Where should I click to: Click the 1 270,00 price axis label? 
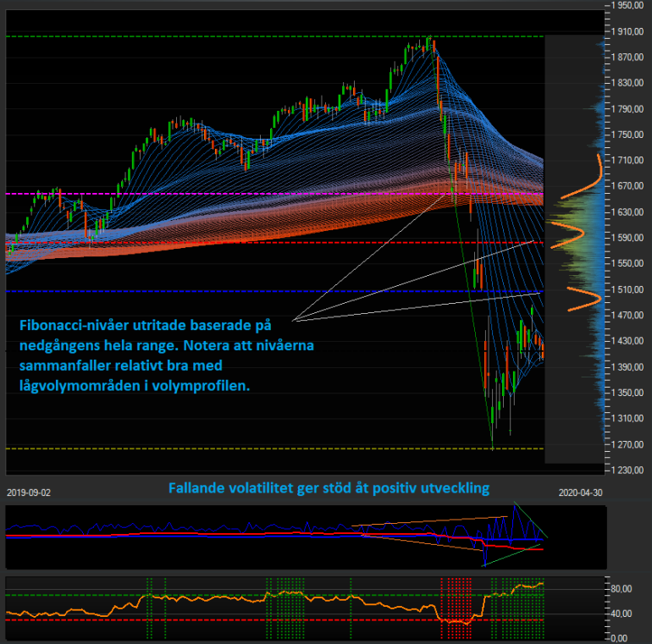point(627,444)
